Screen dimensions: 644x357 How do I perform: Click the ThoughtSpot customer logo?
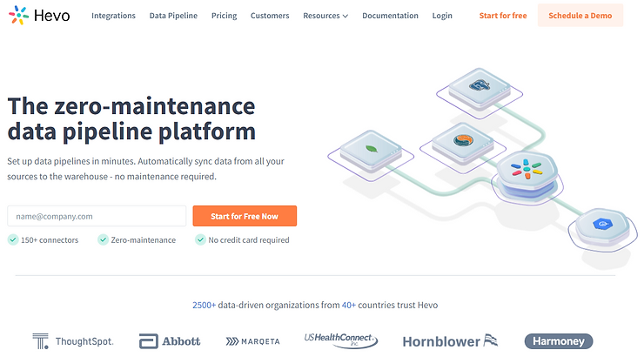[x=73, y=341]
